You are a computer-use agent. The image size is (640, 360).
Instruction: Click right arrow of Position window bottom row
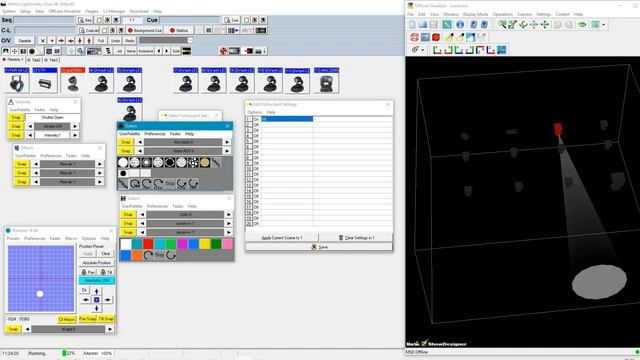click(110, 329)
